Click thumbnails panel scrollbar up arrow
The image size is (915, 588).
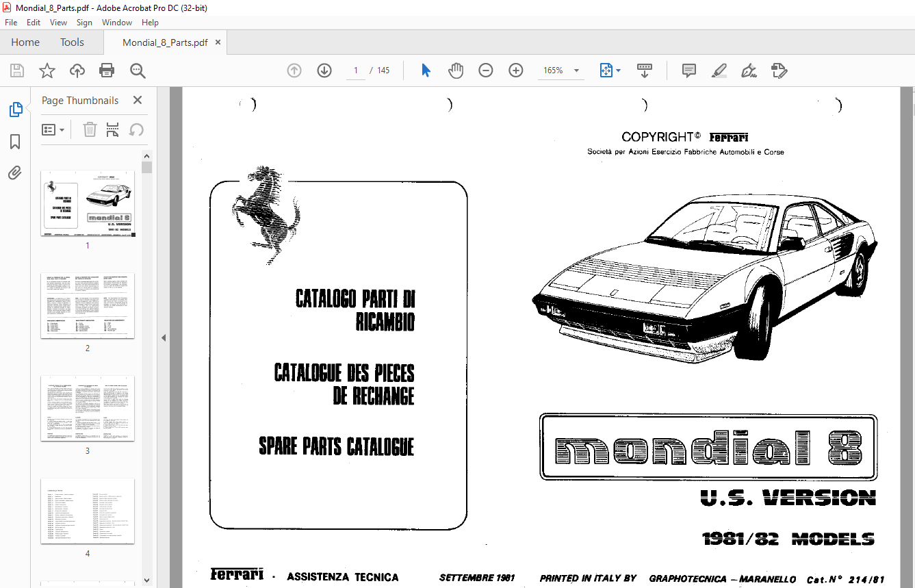click(147, 155)
